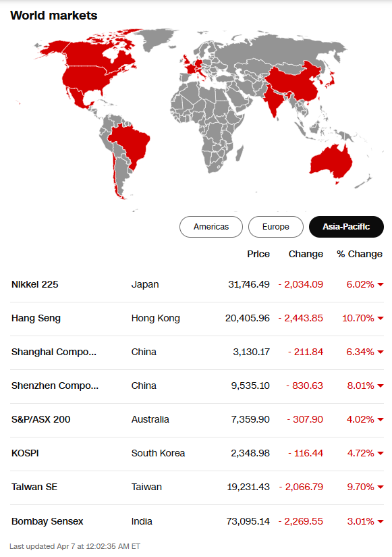Click the Hang Seng down arrow icon
Screen dimensions: 392x557
click(x=381, y=318)
